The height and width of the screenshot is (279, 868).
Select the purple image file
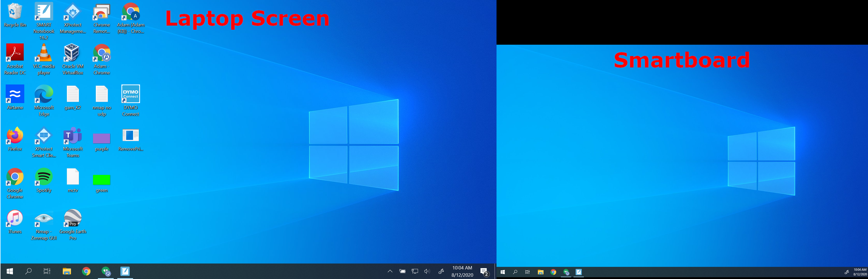102,138
